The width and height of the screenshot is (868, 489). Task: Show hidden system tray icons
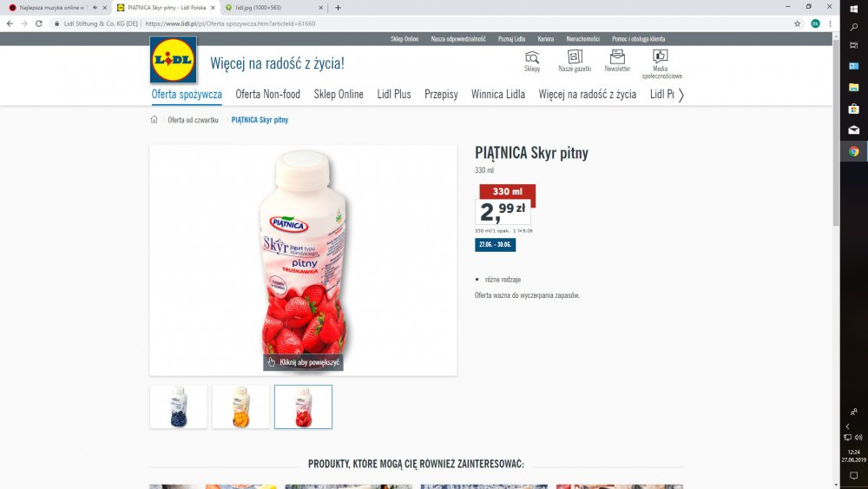(x=847, y=426)
